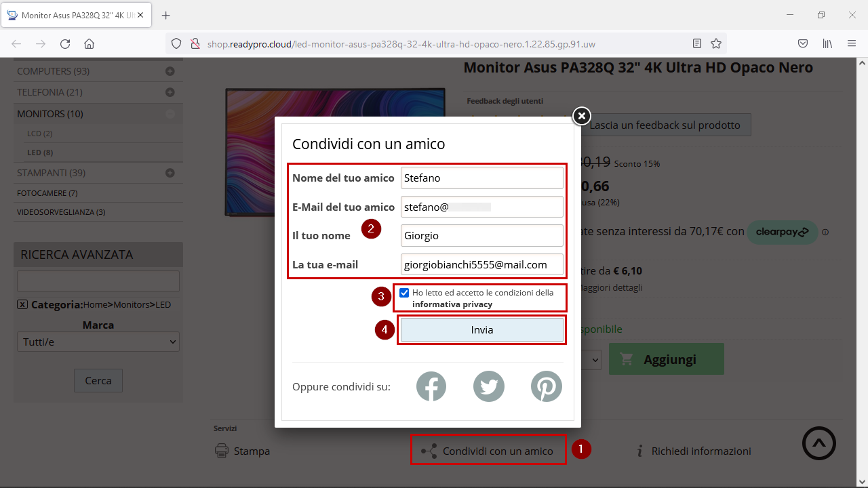Click the Richiedi informazioni info icon
The image size is (868, 488).
click(639, 451)
